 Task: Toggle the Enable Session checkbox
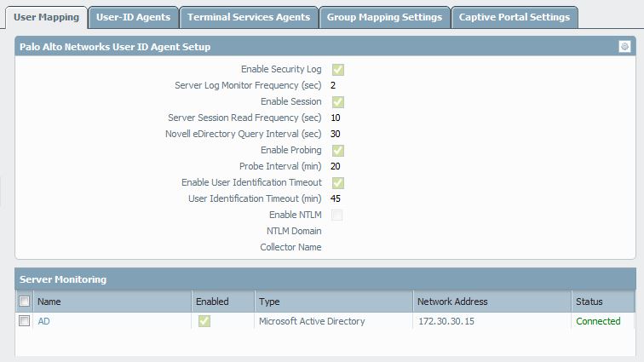pos(338,102)
